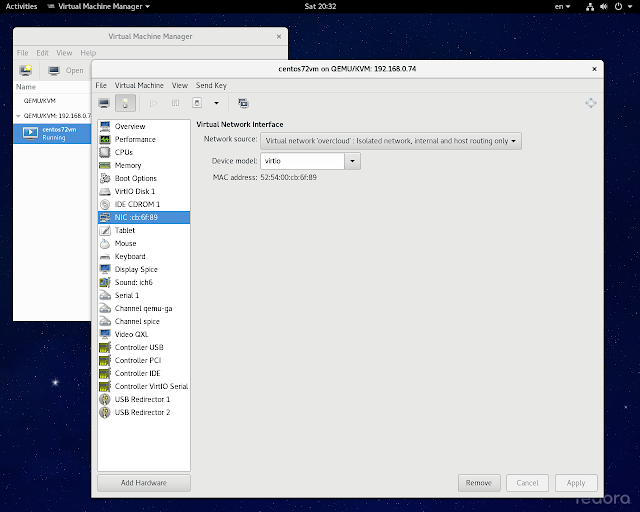The width and height of the screenshot is (640, 512).
Task: Open the en input language selector
Action: click(562, 6)
